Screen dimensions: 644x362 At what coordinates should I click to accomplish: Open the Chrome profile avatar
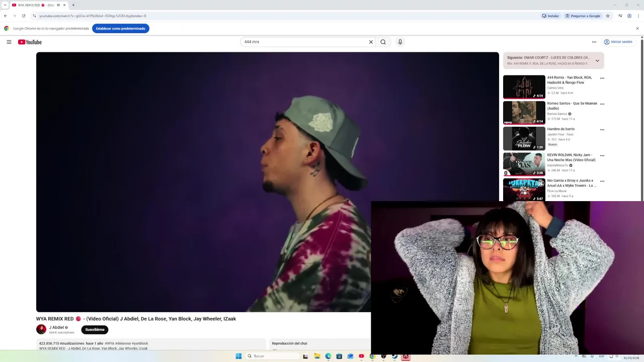[x=629, y=16]
